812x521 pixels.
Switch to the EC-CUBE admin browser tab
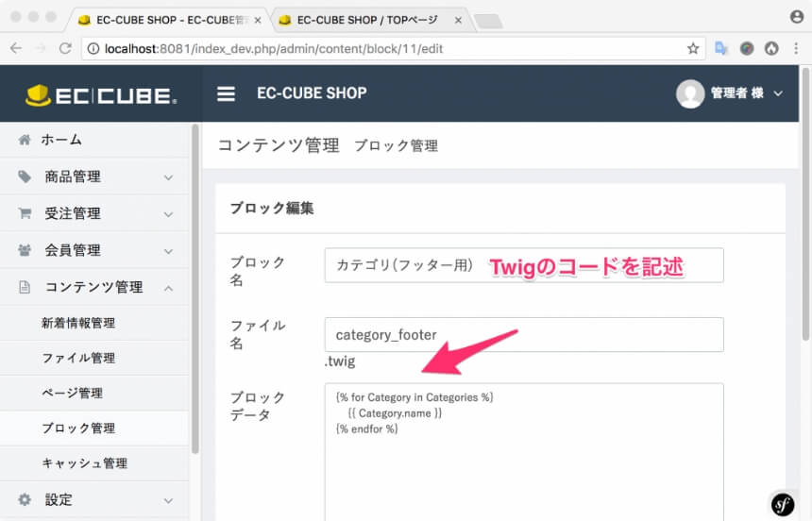pyautogui.click(x=168, y=20)
